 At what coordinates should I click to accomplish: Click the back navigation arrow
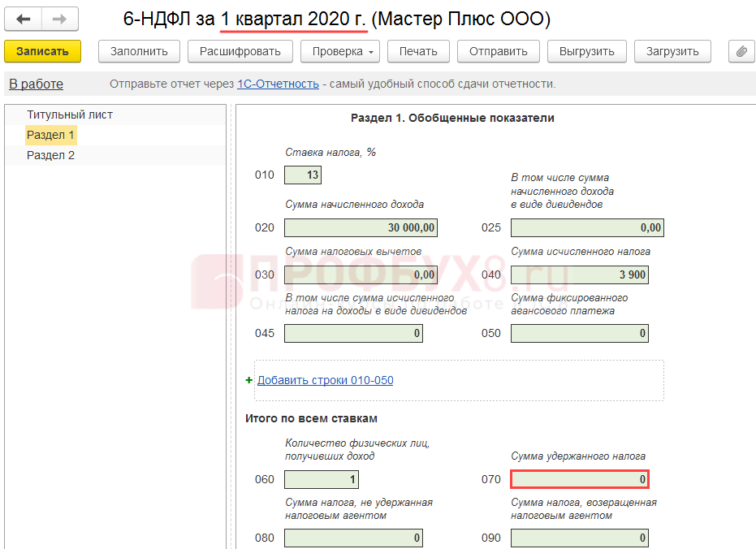(x=24, y=19)
